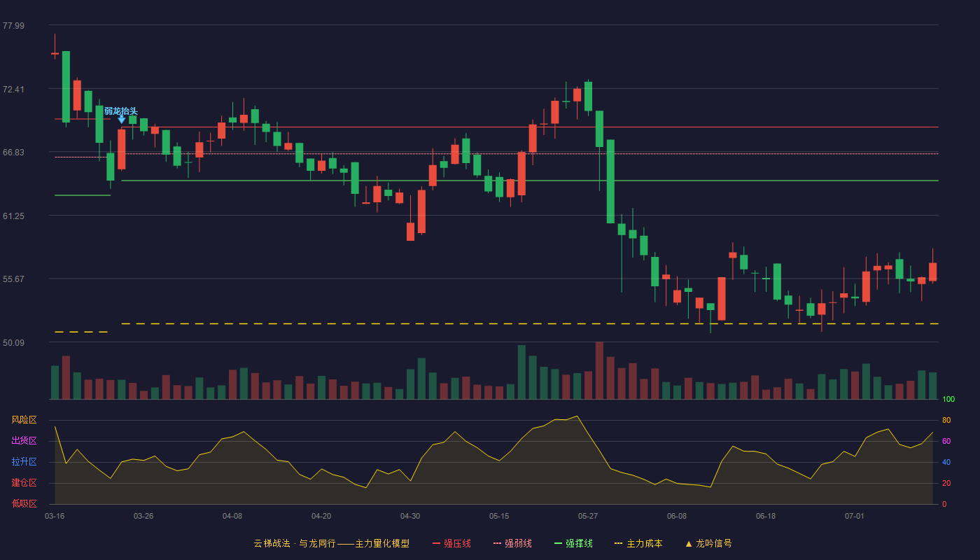The image size is (980, 560).
Task: Click the 低吸区 zone label
Action: 24,503
